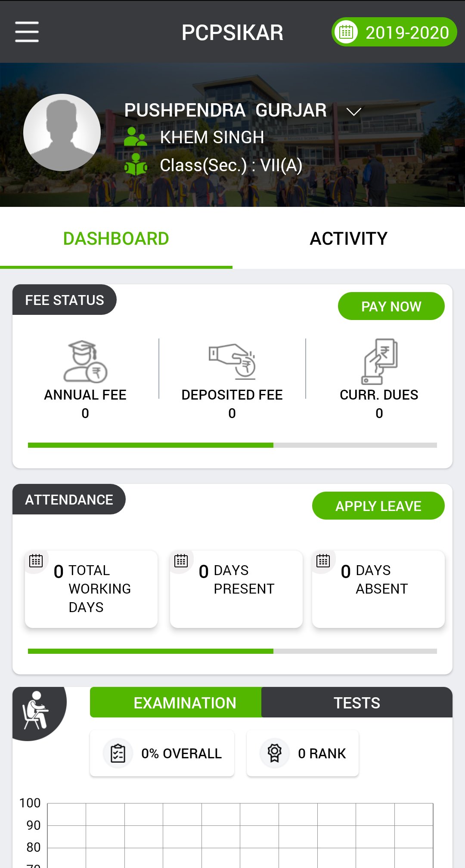
Task: Tap the student profile picture
Action: pyautogui.click(x=62, y=132)
